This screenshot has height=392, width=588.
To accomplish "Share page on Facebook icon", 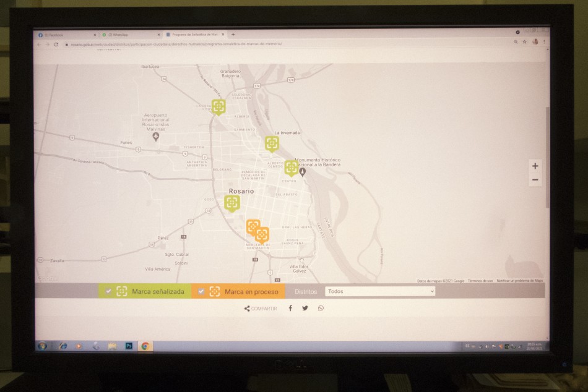I will coord(290,308).
